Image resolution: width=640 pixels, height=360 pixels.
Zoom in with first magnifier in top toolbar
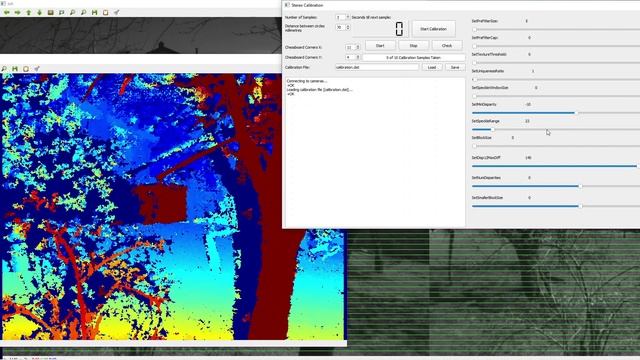coord(73,13)
